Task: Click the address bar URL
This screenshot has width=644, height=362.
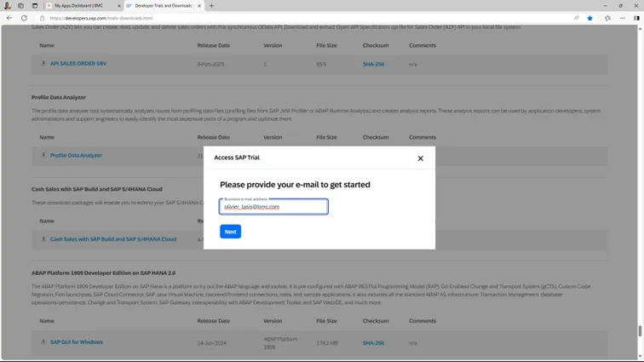Action: pyautogui.click(x=101, y=18)
